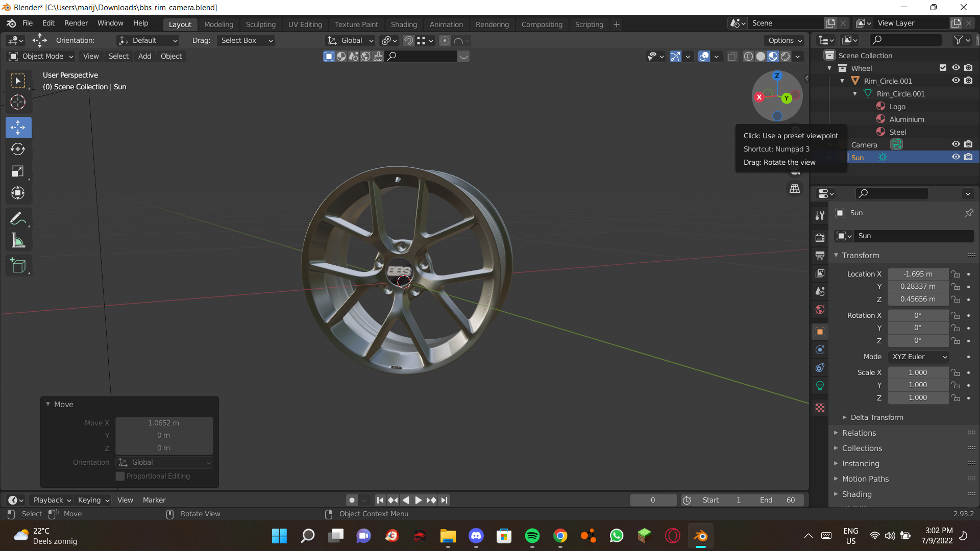Open Drag Select Box dropdown
The height and width of the screenshot is (551, 980).
point(246,40)
